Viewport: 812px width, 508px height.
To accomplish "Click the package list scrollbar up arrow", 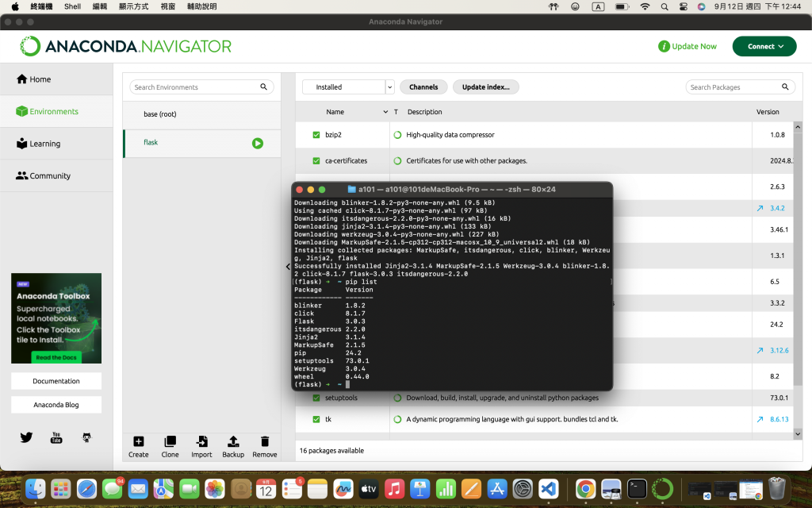I will tap(798, 127).
